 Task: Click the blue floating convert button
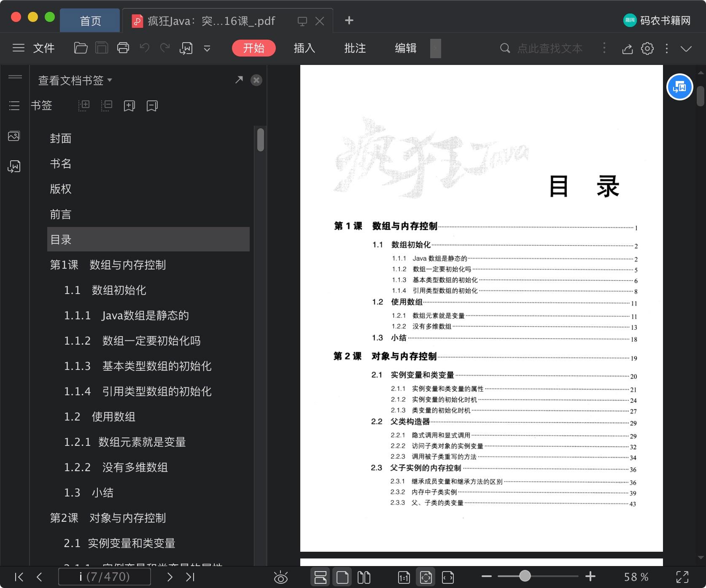[680, 87]
